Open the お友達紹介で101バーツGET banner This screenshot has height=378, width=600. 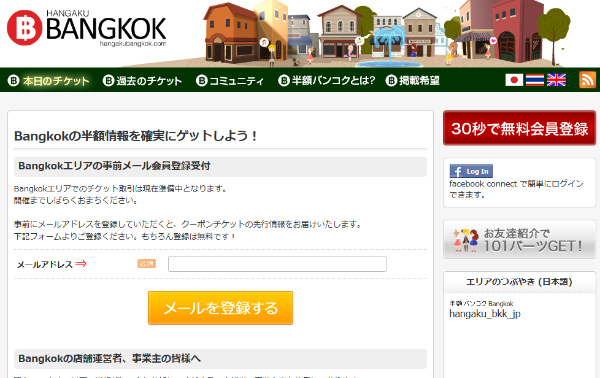coord(519,240)
